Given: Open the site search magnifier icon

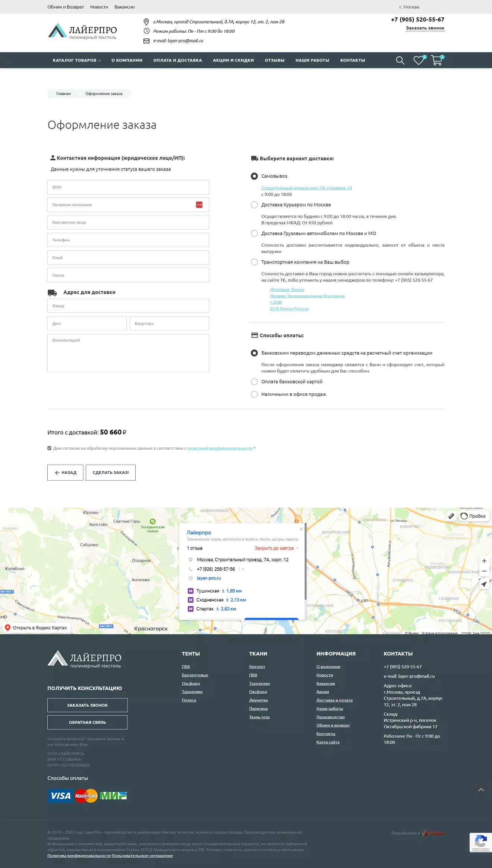Looking at the screenshot, I should coord(400,60).
